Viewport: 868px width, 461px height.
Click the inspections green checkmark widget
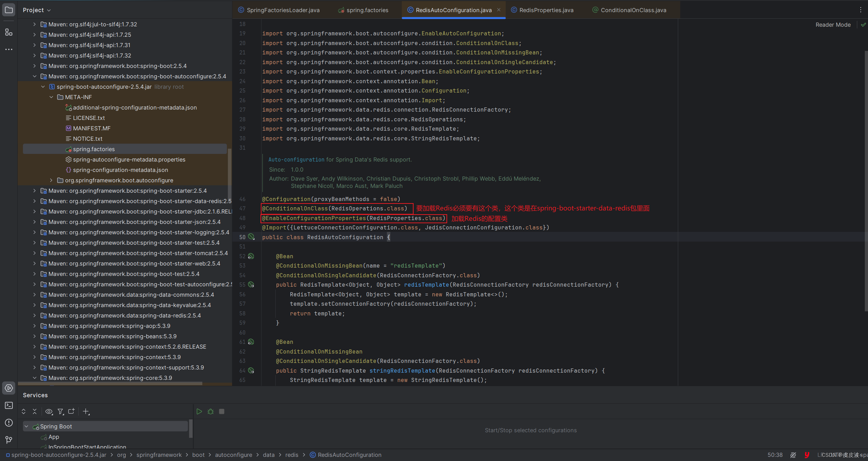(863, 25)
